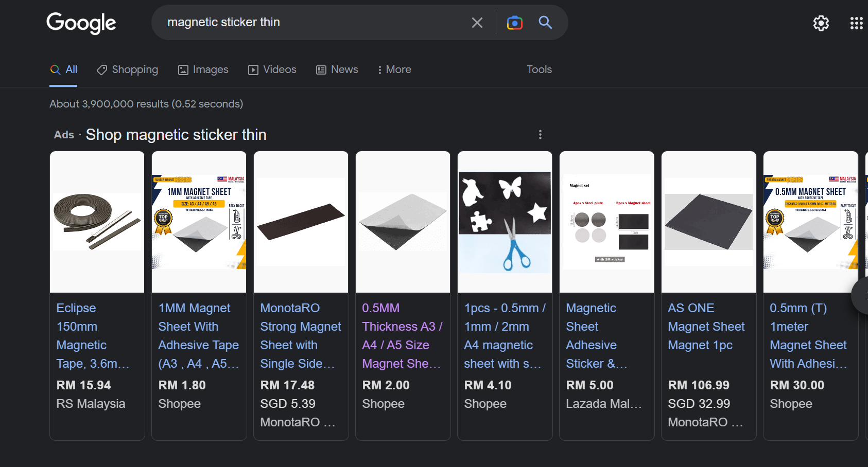Open the three-dot menu next to Ads heading

[540, 134]
